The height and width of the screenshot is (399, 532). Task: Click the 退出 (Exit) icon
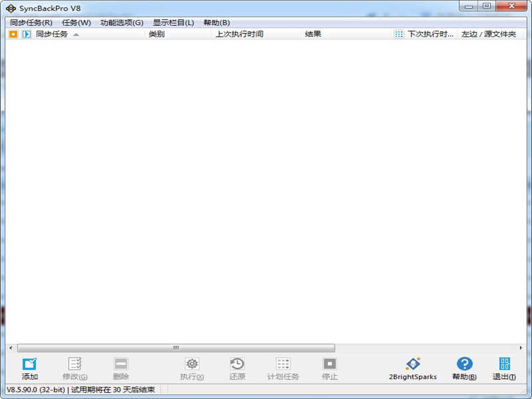(x=504, y=364)
